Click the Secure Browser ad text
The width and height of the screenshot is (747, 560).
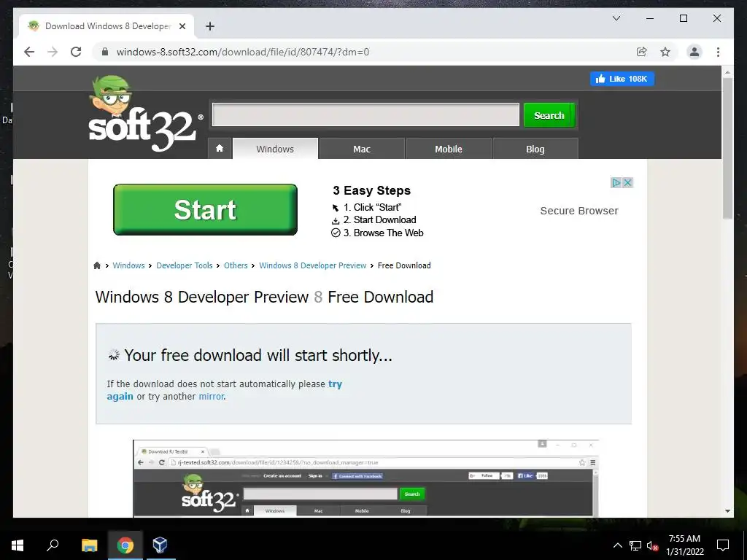pyautogui.click(x=578, y=211)
